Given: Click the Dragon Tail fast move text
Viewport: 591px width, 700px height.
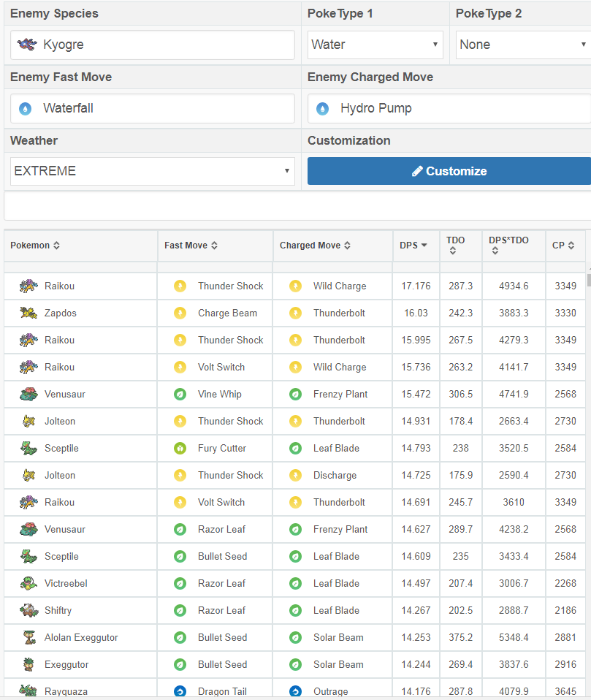Looking at the screenshot, I should (x=222, y=691).
